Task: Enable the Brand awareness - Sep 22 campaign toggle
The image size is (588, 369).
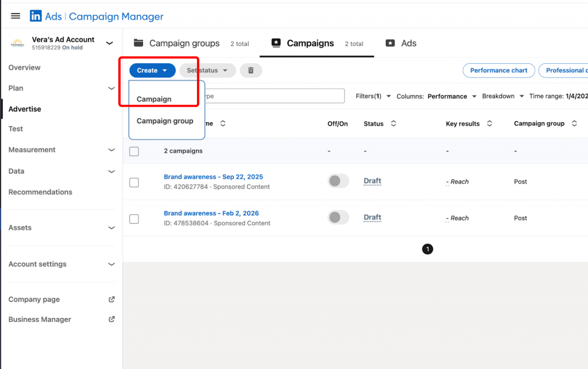Action: [x=338, y=181]
